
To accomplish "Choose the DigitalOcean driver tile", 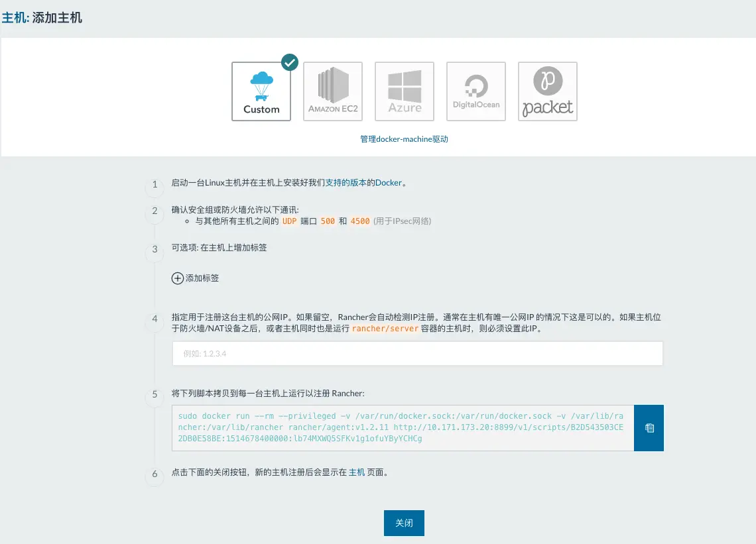I will (x=476, y=91).
